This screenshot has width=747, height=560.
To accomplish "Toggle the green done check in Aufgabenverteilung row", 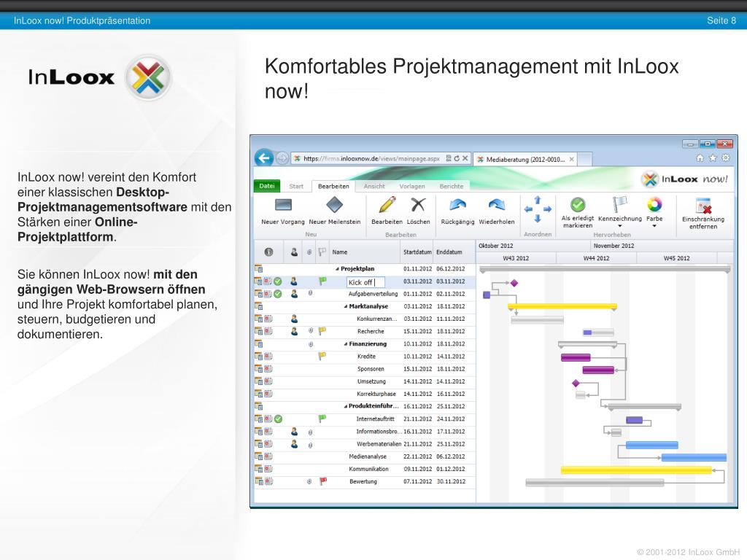I will coord(278,294).
